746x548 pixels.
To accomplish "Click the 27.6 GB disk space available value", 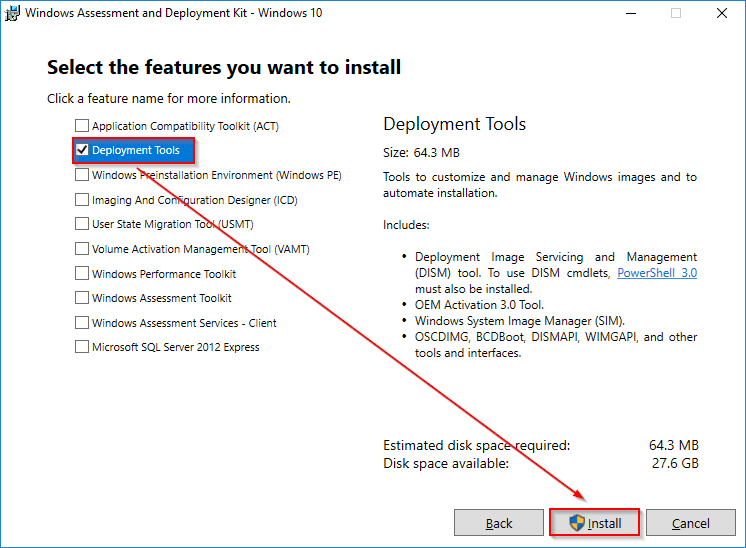I will (675, 463).
